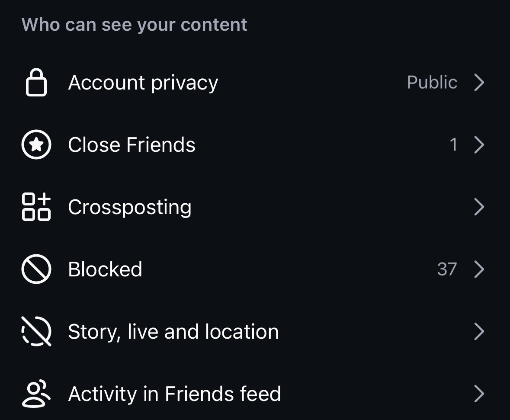This screenshot has height=420, width=510.
Task: Select the Blocked accounts entry
Action: 255,269
